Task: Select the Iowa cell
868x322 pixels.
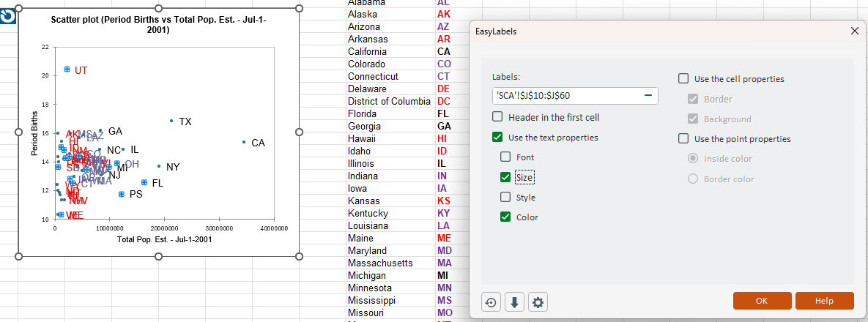Action: click(x=390, y=188)
